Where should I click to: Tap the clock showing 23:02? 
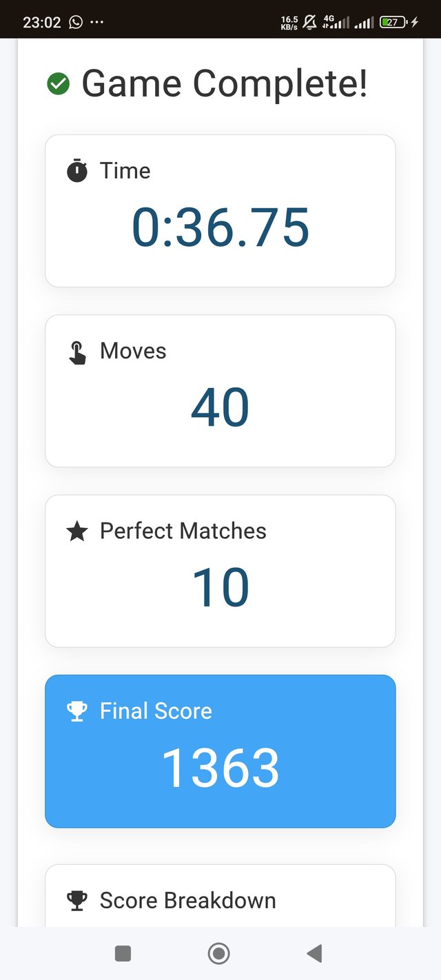41,22
